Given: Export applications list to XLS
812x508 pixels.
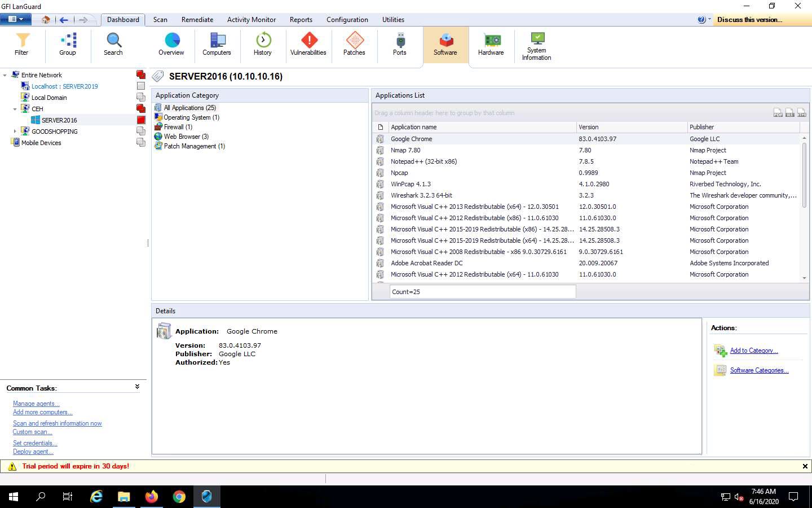Looking at the screenshot, I should tap(790, 113).
